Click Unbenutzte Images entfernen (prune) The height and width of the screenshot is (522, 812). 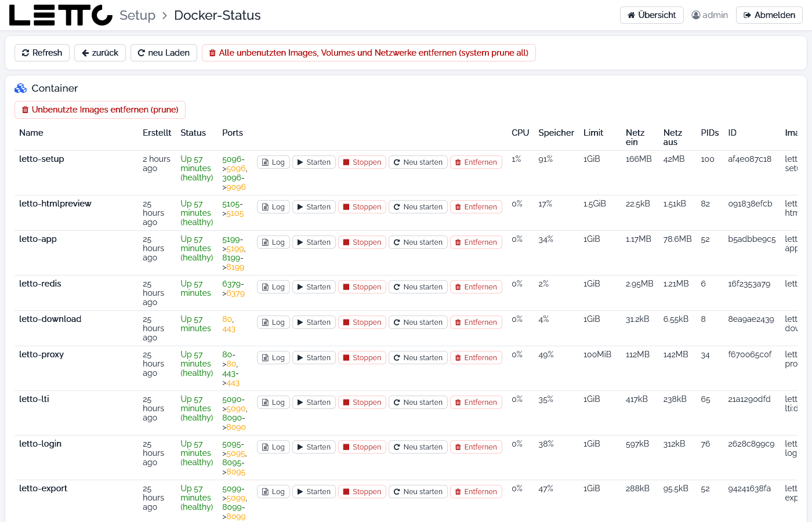click(100, 110)
